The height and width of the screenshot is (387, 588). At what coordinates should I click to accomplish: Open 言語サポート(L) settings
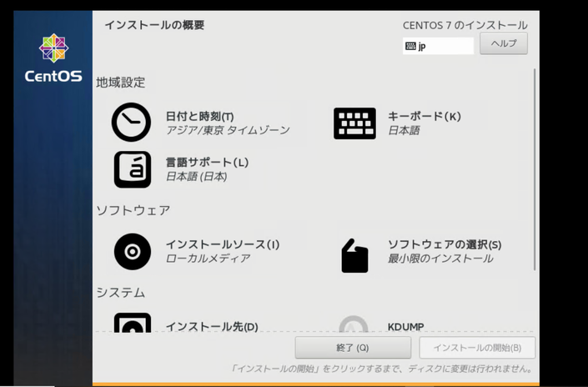(207, 163)
